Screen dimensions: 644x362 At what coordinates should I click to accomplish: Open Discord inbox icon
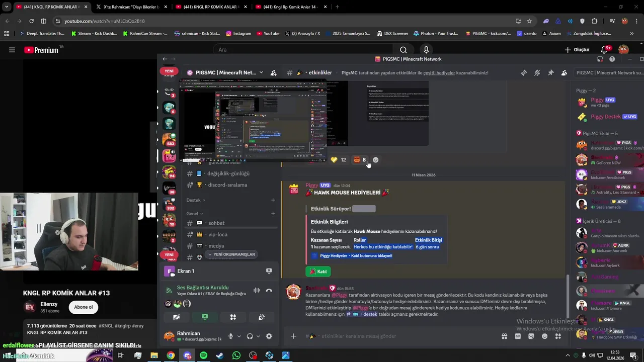[600, 59]
